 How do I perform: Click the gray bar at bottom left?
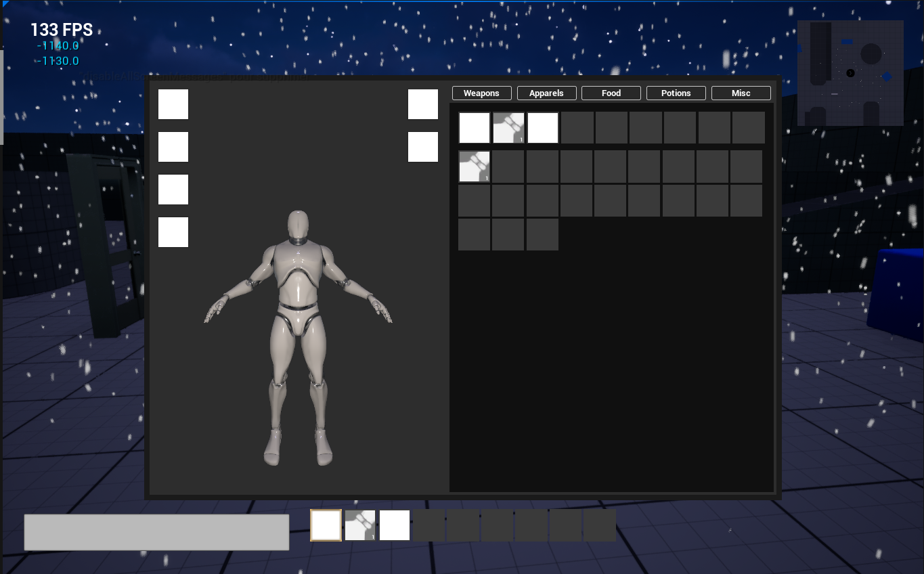pos(156,532)
